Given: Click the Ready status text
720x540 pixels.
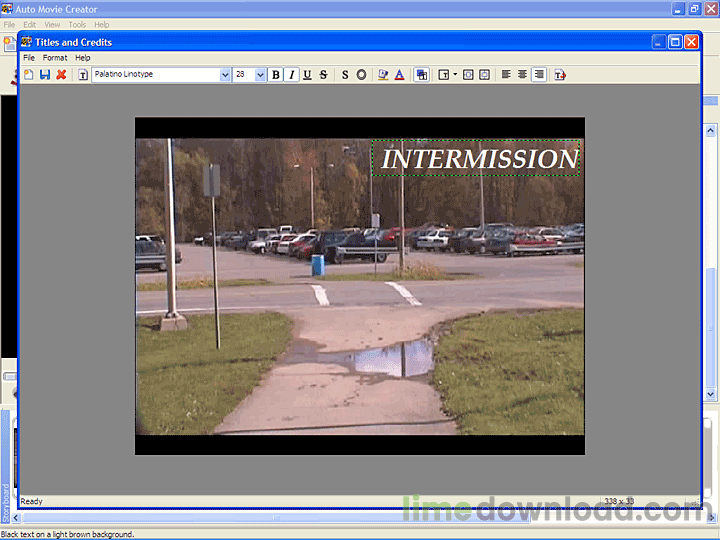Looking at the screenshot, I should click(31, 501).
